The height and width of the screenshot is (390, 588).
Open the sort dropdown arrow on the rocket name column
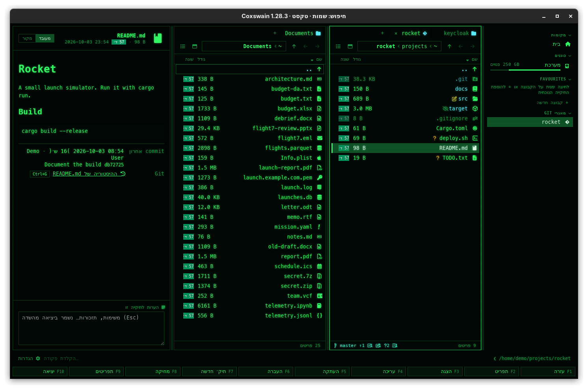[467, 60]
